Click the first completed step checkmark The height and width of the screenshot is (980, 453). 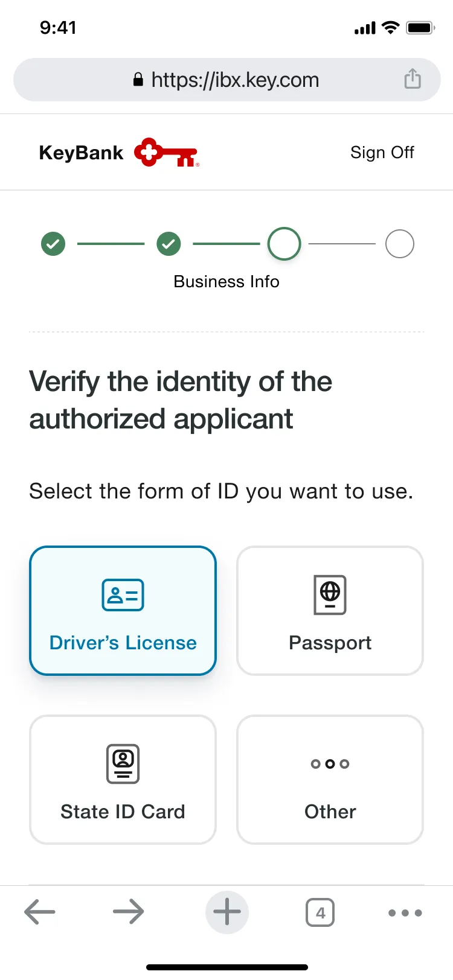53,244
